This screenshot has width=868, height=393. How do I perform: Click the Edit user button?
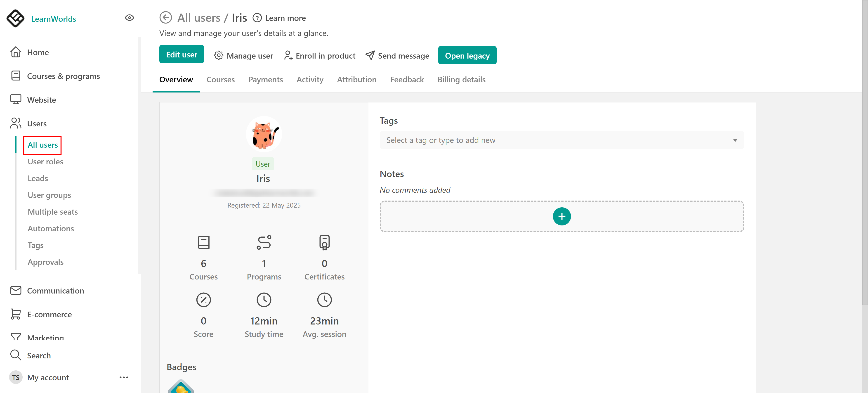[x=181, y=54]
